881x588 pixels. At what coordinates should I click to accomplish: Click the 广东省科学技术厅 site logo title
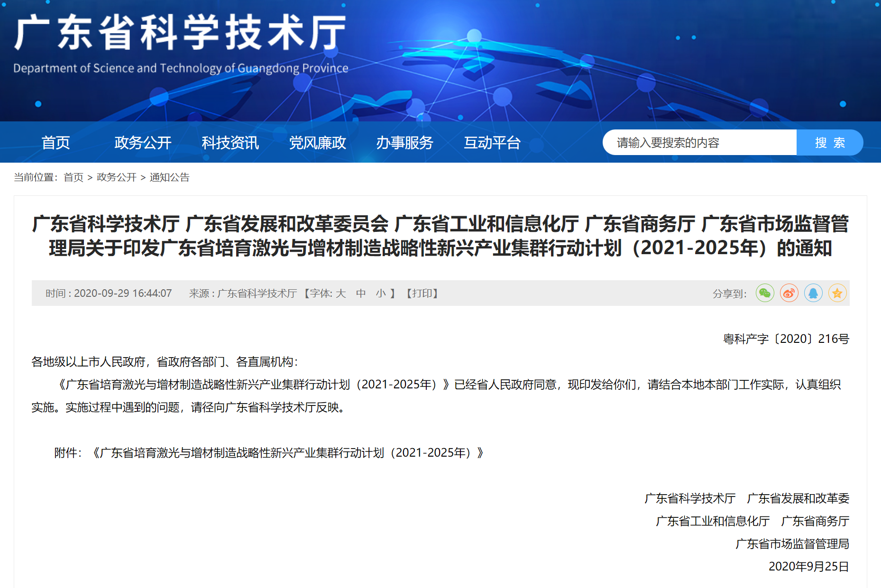click(180, 33)
